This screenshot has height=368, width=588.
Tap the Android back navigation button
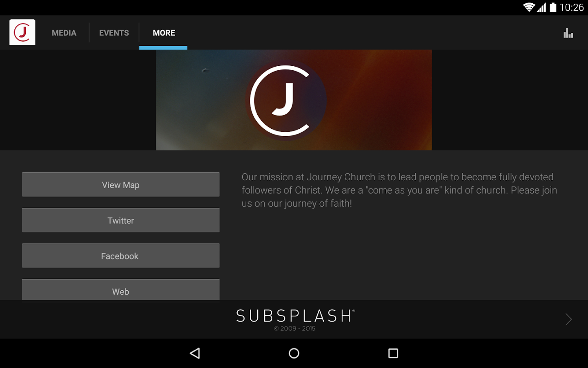(195, 353)
